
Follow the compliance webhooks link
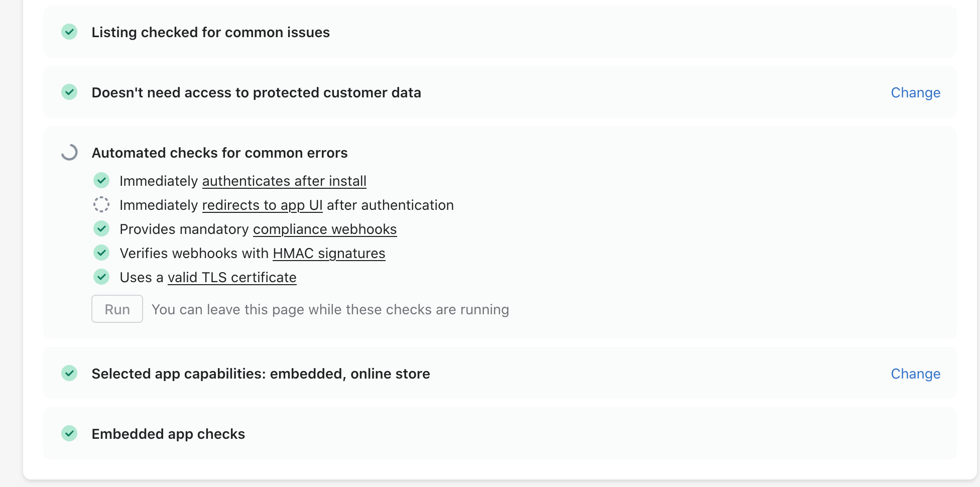325,229
